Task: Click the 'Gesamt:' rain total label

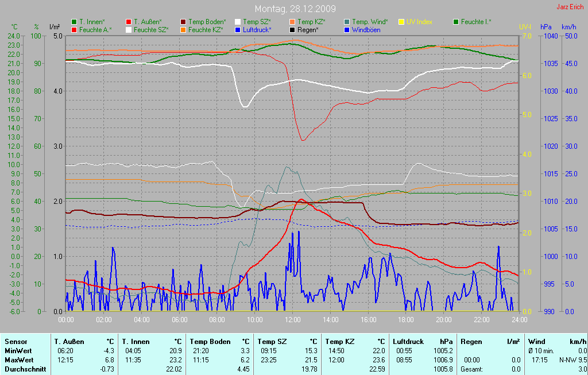Action: (472, 369)
